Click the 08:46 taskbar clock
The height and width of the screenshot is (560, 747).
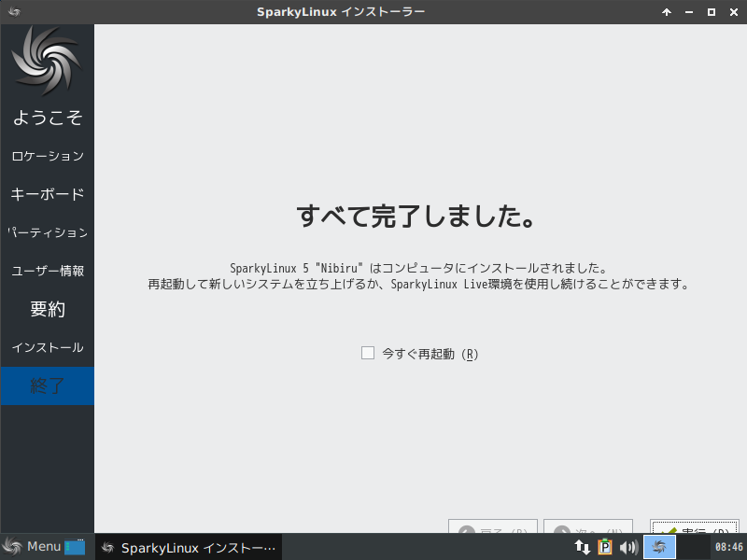click(729, 547)
